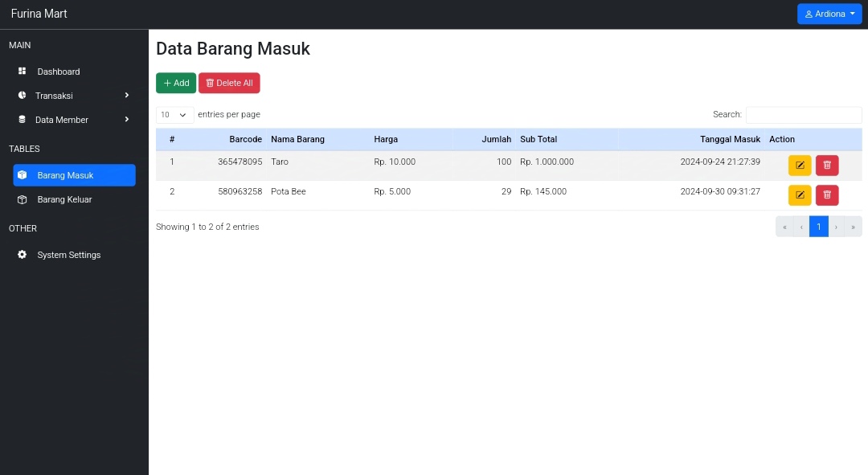This screenshot has height=475, width=868.
Task: Click the Furina Mart brand link
Action: 39,14
